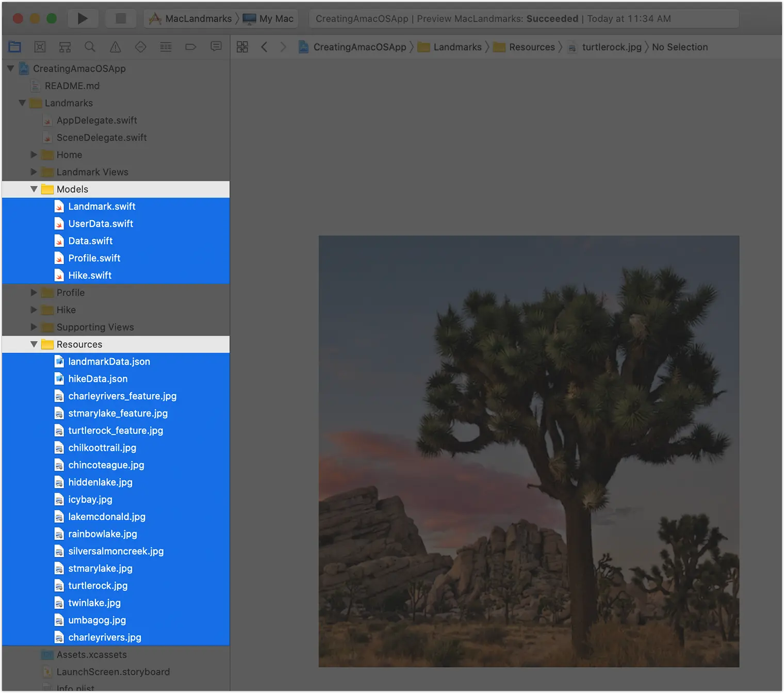
Task: Choose My Mac run destination
Action: pos(275,19)
